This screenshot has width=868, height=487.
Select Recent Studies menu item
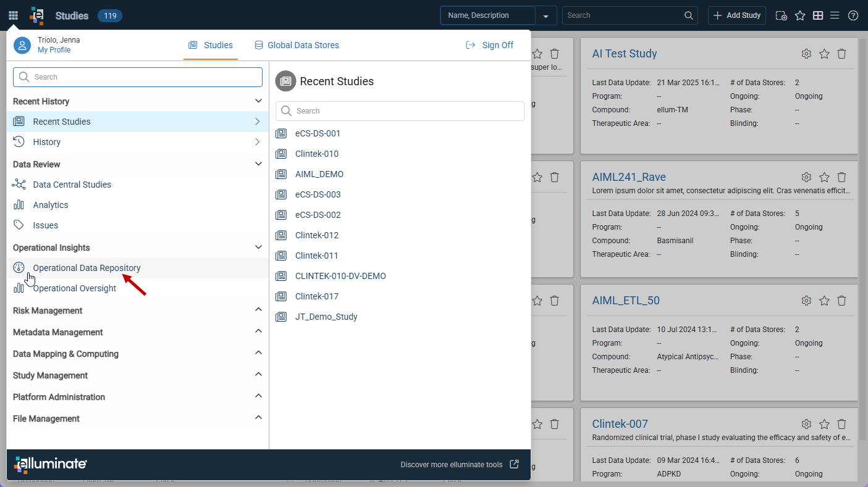click(x=138, y=122)
